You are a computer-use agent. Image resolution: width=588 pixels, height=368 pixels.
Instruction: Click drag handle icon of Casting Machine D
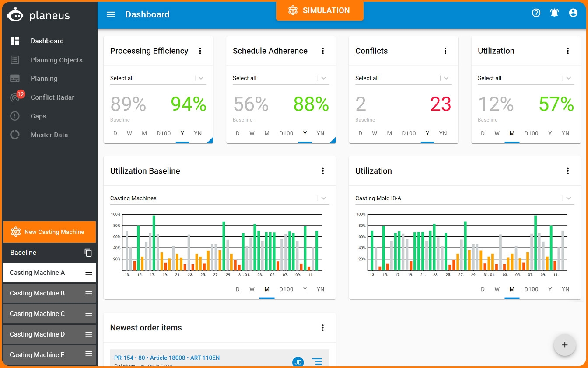[x=89, y=334]
